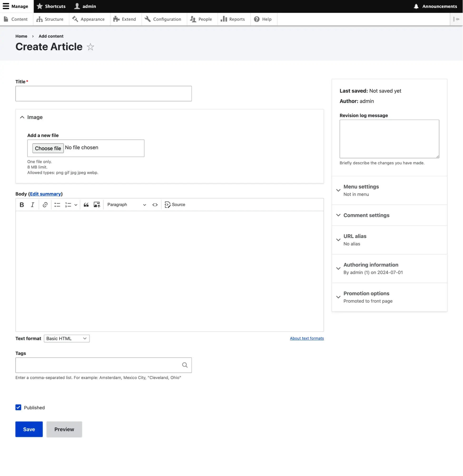Save the article
This screenshot has width=463, height=476.
pos(29,429)
